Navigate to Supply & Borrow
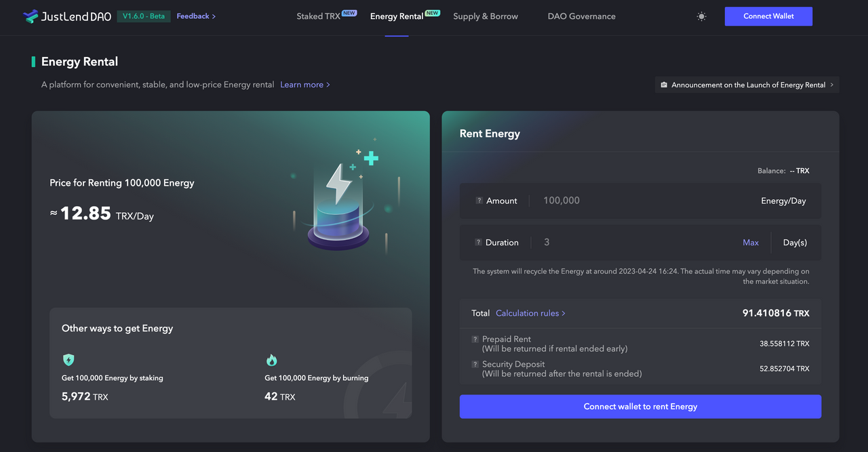The height and width of the screenshot is (452, 868). (x=485, y=16)
